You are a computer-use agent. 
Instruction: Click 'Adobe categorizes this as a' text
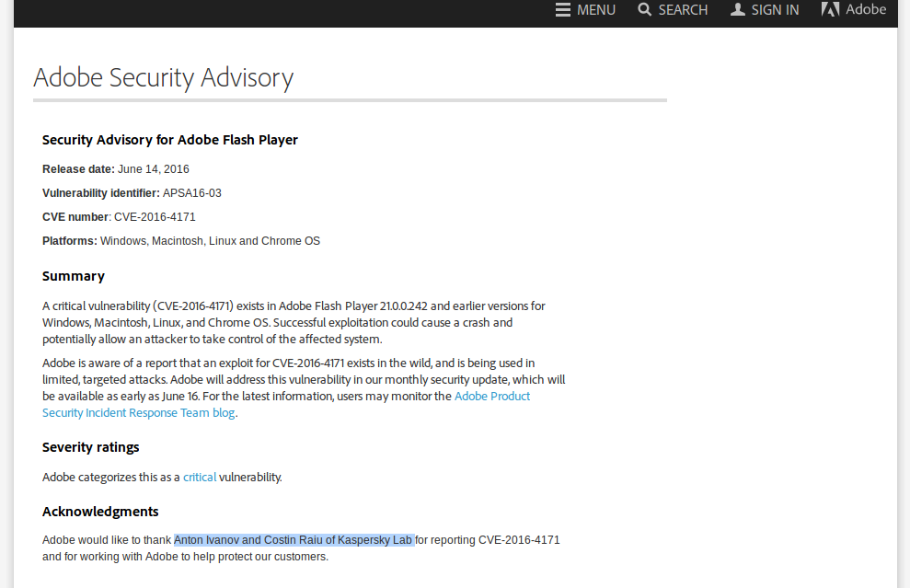(111, 478)
